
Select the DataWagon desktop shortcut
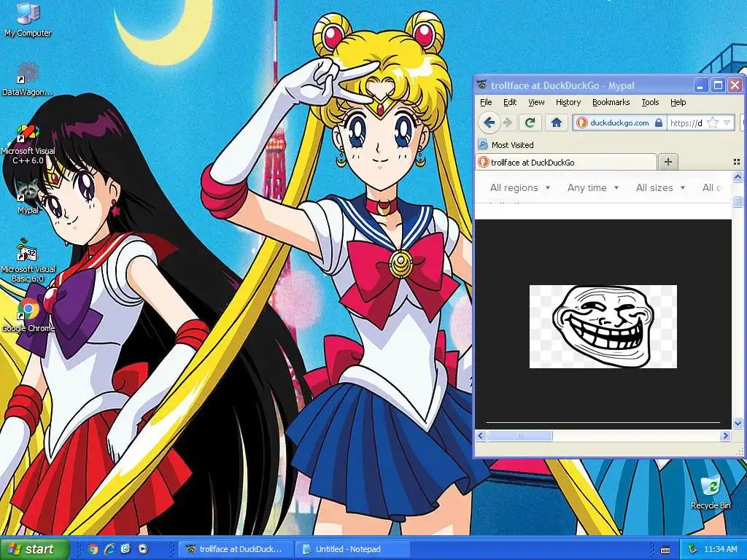27,79
